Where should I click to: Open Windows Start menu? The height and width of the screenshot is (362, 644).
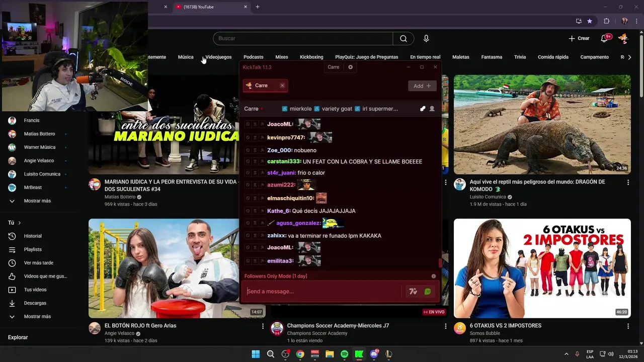[256, 354]
